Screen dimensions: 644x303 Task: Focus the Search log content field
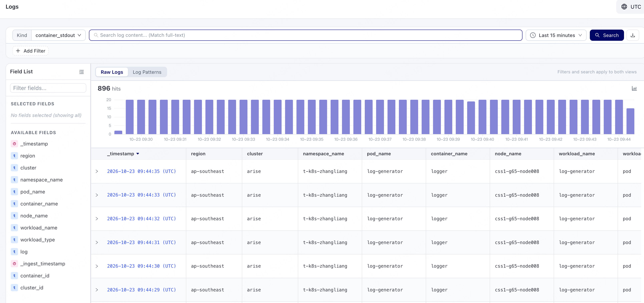coord(305,35)
